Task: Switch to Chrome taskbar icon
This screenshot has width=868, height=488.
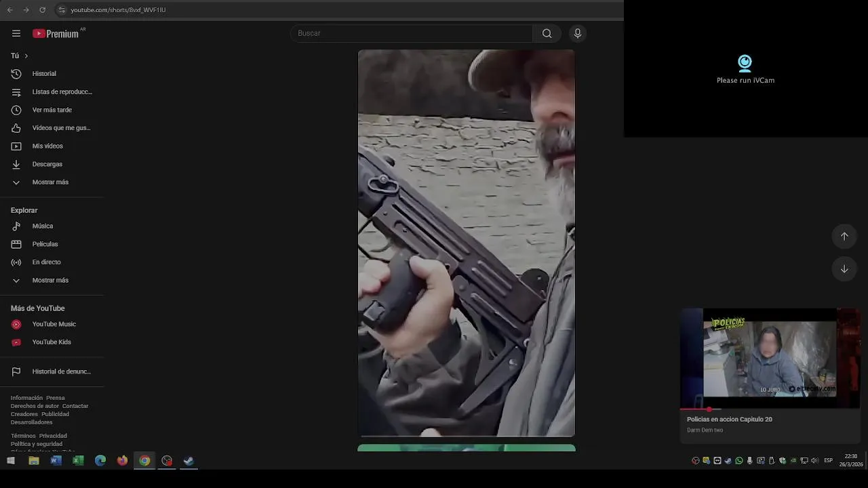Action: pos(144,461)
